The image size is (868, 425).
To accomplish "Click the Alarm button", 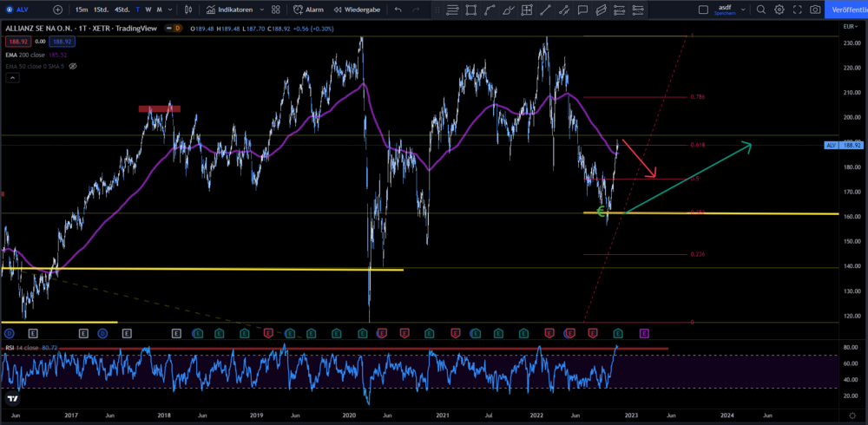I will point(309,10).
